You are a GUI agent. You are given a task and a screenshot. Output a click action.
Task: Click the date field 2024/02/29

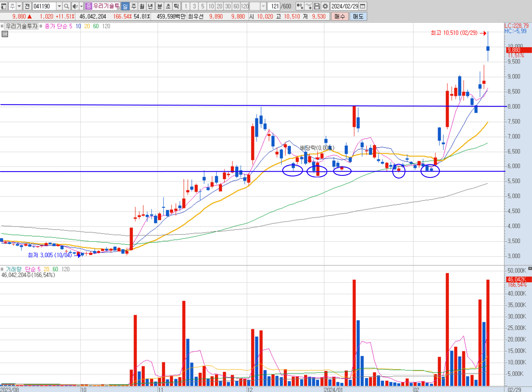345,6
